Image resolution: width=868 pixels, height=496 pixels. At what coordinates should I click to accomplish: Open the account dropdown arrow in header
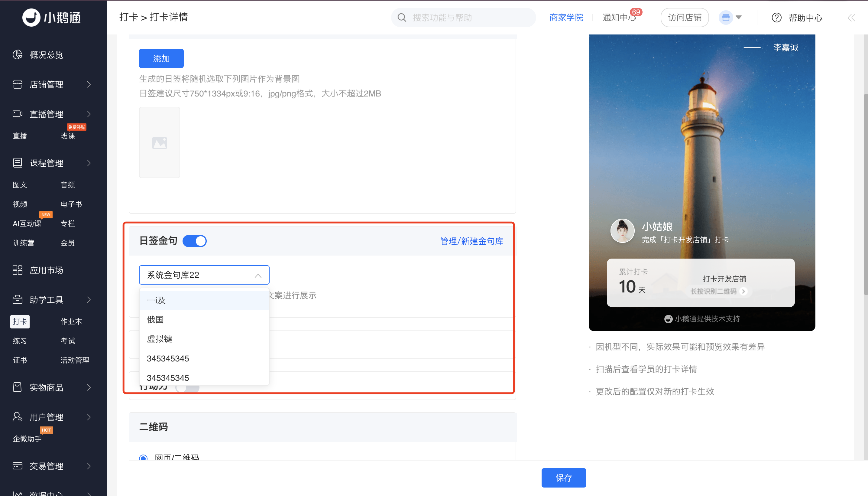(x=739, y=17)
